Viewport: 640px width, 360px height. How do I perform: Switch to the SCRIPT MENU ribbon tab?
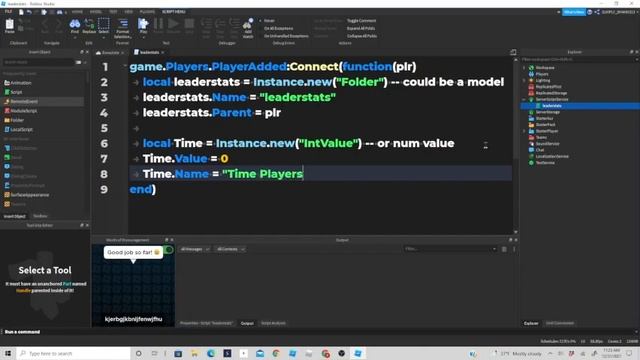[173, 12]
